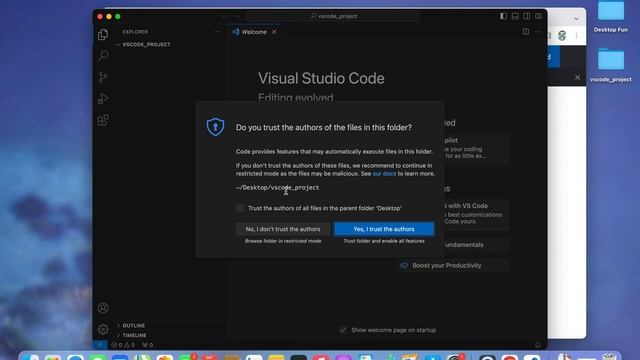Click the ports forwarded status item
The width and height of the screenshot is (640, 360).
(x=148, y=345)
